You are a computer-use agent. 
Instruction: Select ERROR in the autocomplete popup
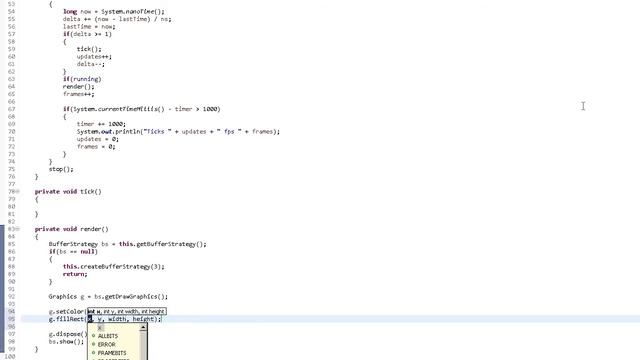pos(107,344)
